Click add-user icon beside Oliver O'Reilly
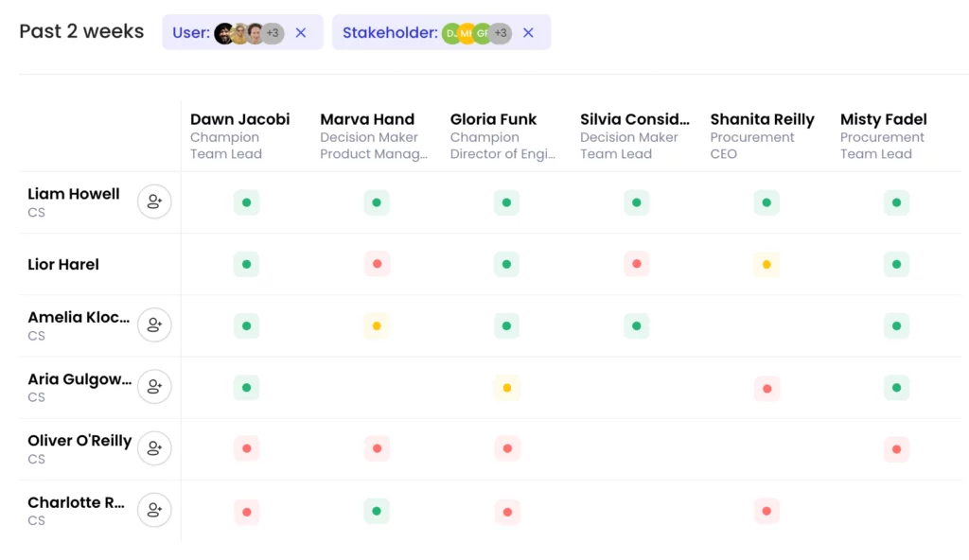Viewport: 969px width, 560px height. (154, 448)
